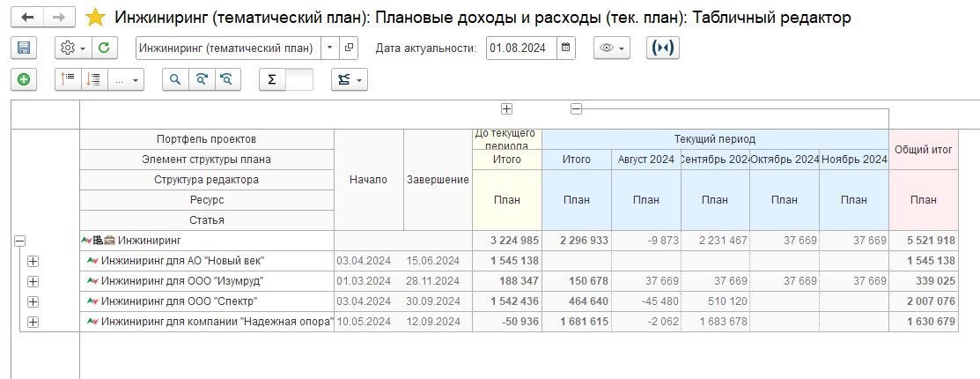Open calendar picker for Дата актуальности
Viewport: 980px width, 379px height.
coord(565,48)
